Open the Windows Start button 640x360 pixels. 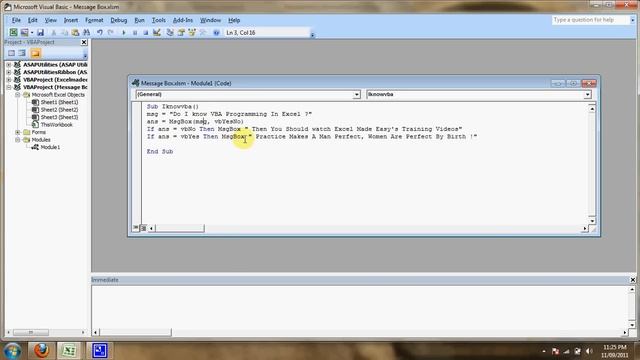[x=12, y=351]
